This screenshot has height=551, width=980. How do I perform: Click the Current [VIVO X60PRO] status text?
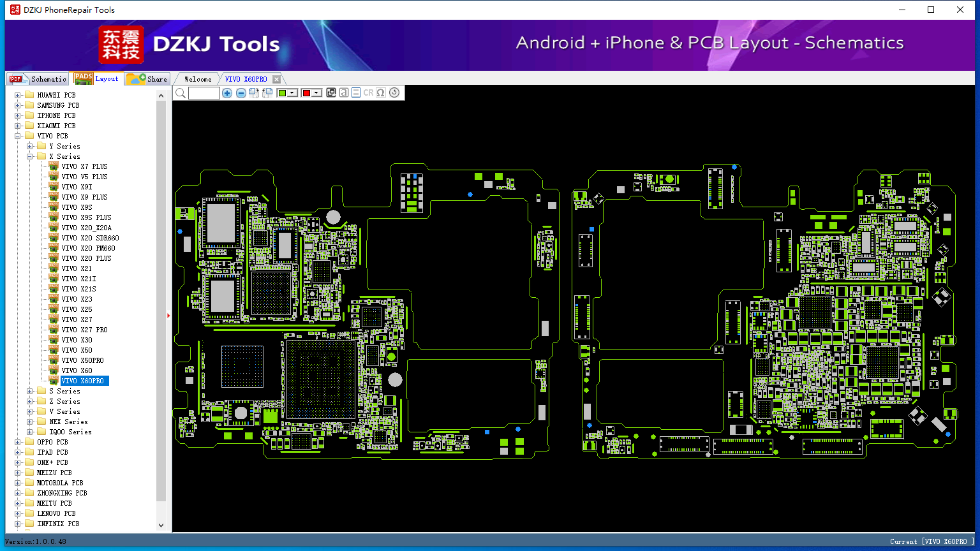(932, 541)
